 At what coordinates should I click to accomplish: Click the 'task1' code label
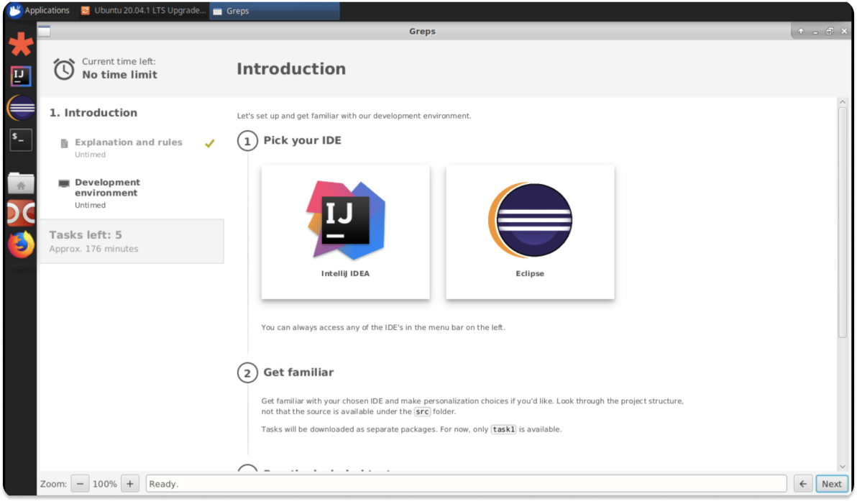coord(503,430)
